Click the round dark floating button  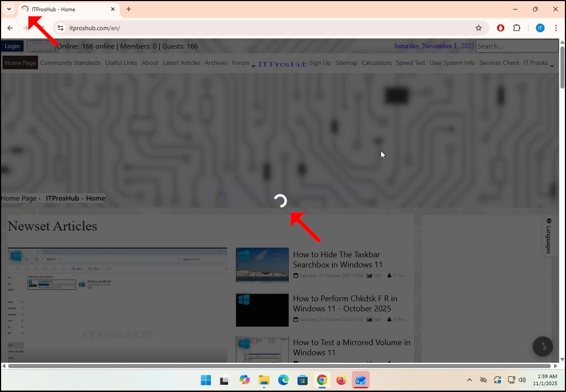(542, 346)
